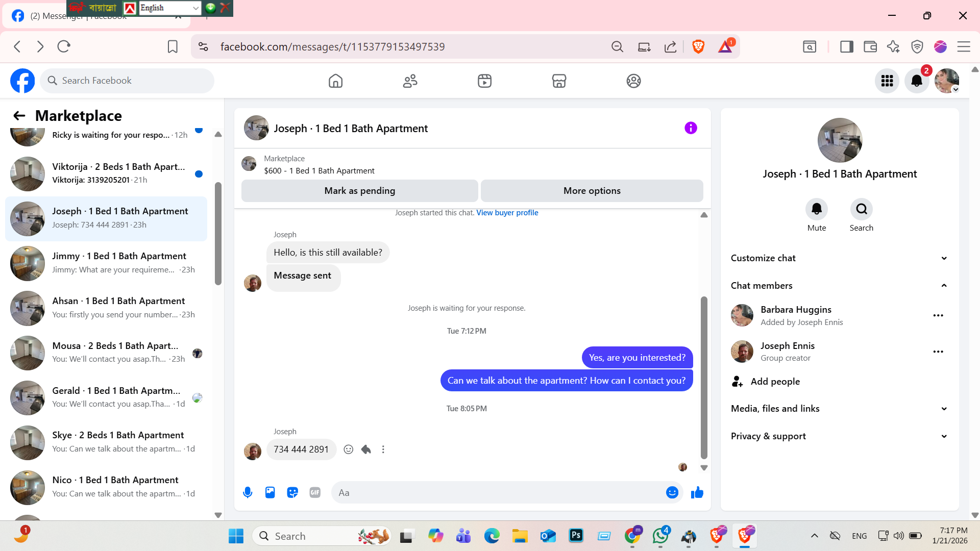Mute this chat's notifications
Screen dimensions: 980x551
816,209
